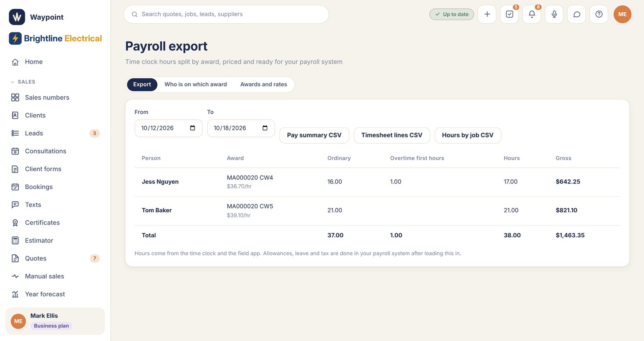644x341 pixels.
Task: Activate the microphone voice icon
Action: coord(554,14)
